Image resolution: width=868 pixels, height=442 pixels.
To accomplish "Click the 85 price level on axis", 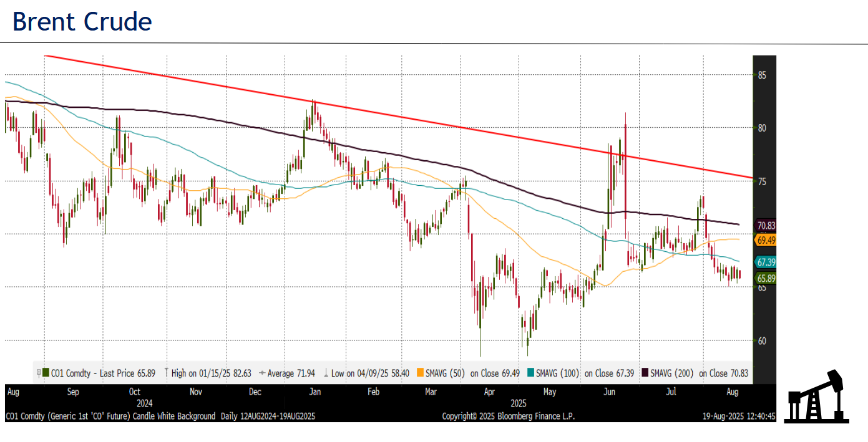I will point(762,75).
